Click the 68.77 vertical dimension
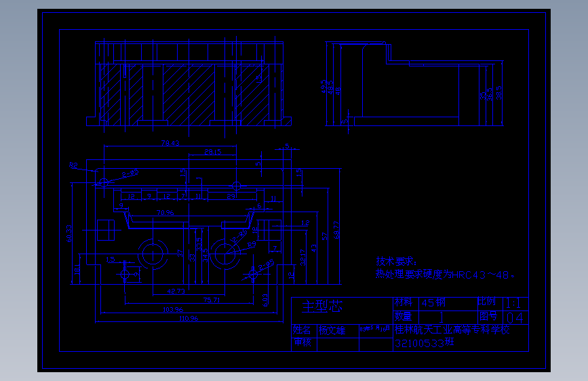This screenshot has width=588, height=381. click(x=336, y=230)
